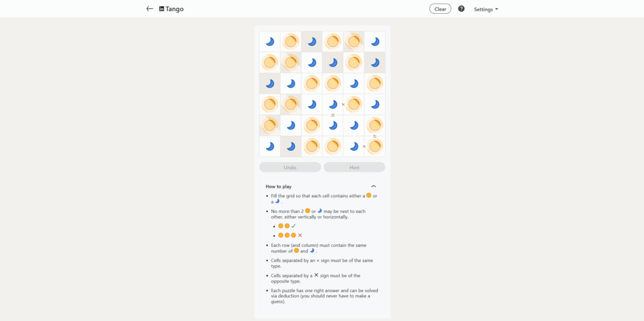644x321 pixels.
Task: Open the help question mark icon
Action: pyautogui.click(x=461, y=9)
